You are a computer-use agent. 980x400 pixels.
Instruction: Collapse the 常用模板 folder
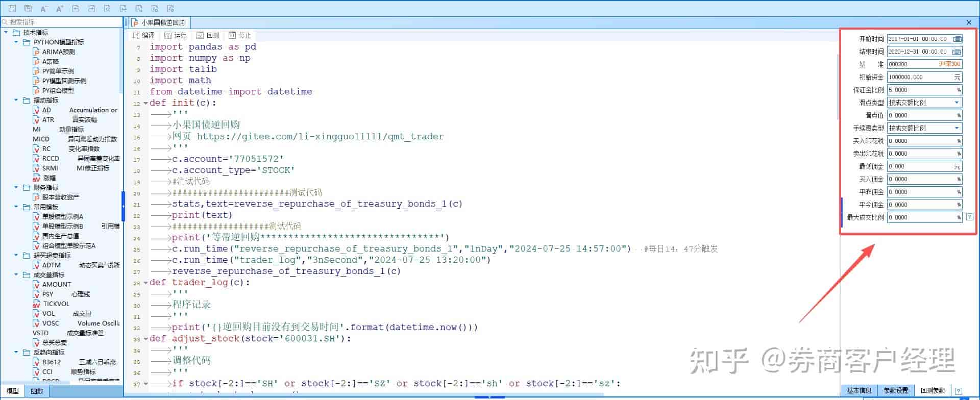pos(16,207)
